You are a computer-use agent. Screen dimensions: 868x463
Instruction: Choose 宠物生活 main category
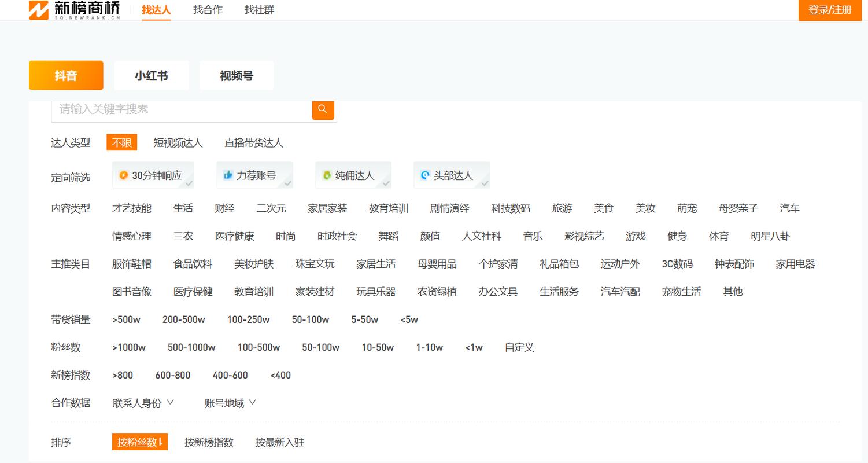click(x=681, y=292)
